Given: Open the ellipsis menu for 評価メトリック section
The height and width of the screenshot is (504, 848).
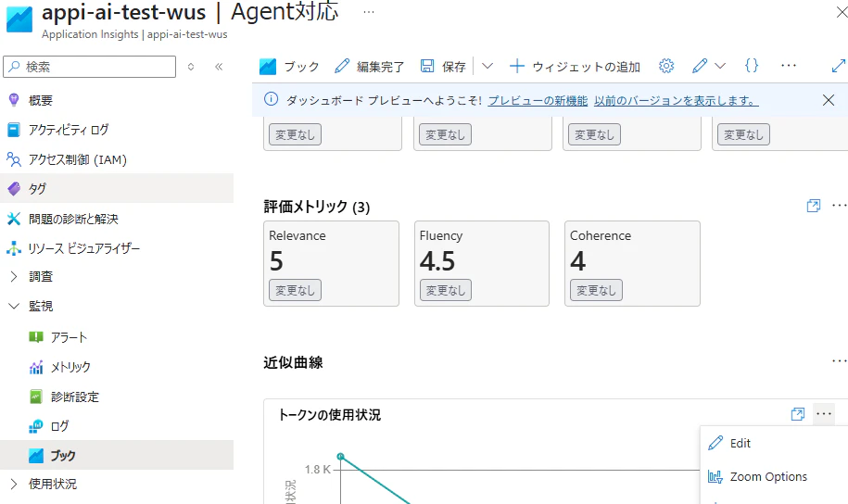Looking at the screenshot, I should [840, 206].
